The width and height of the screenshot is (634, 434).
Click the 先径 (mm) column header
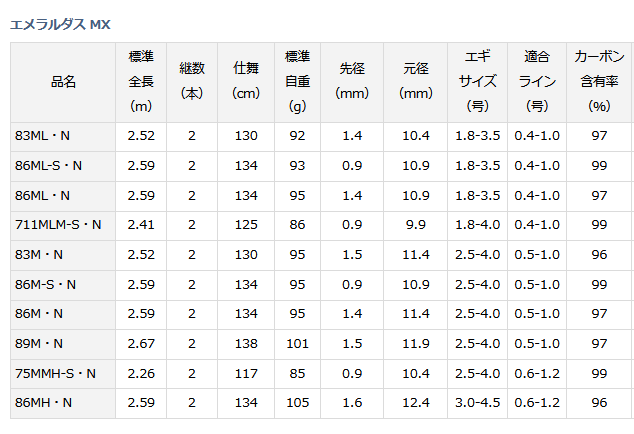click(x=352, y=82)
